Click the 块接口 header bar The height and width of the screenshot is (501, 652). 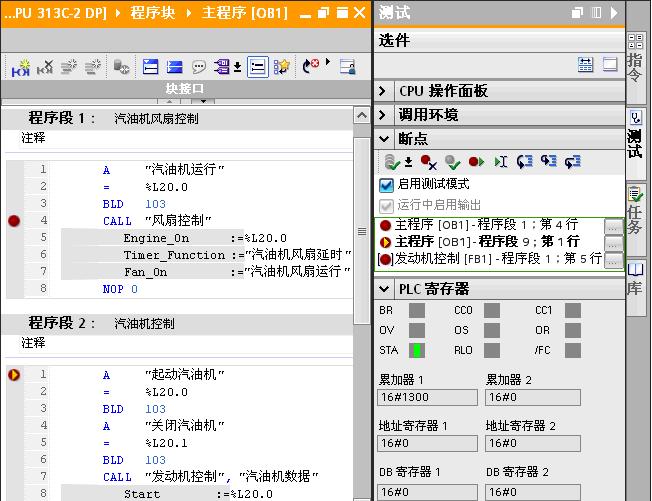(x=185, y=89)
